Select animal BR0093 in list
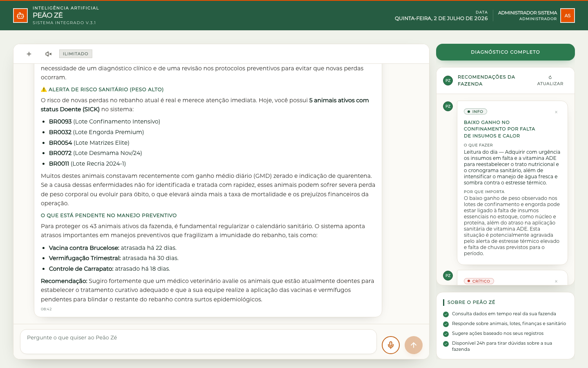The height and width of the screenshot is (368, 588). pos(60,121)
